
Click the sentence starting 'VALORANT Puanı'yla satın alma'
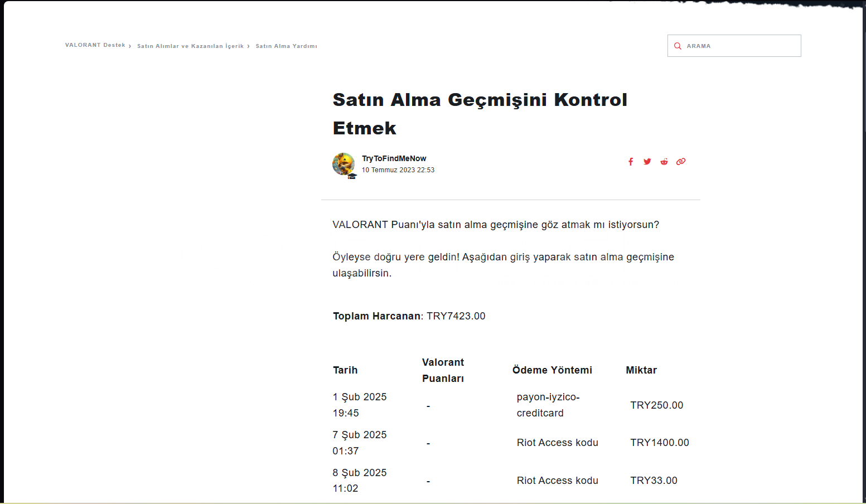(x=496, y=225)
